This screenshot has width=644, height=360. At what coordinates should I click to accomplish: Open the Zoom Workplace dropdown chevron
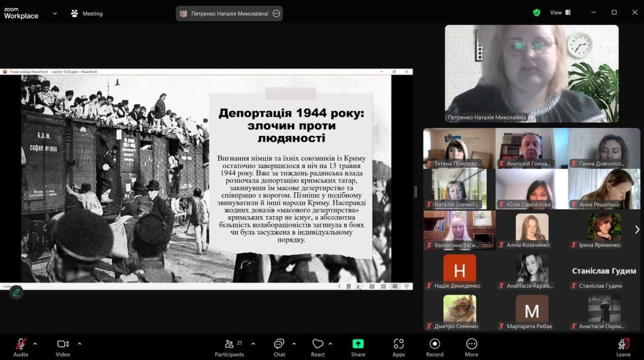pos(55,13)
